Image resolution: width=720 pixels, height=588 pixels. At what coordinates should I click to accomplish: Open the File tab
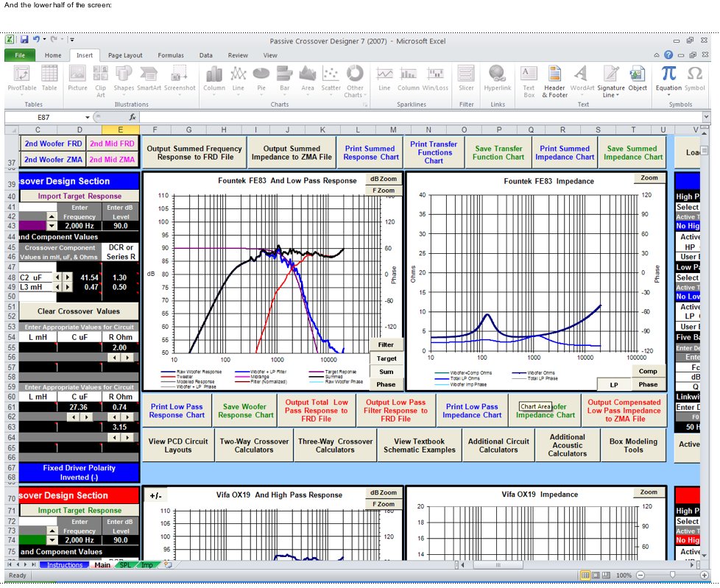pos(20,55)
